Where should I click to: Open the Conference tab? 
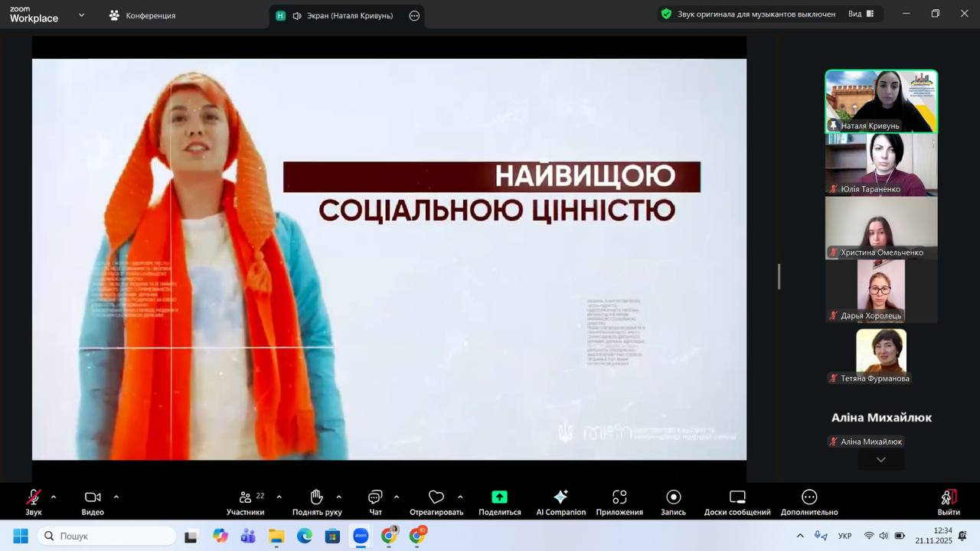point(142,15)
